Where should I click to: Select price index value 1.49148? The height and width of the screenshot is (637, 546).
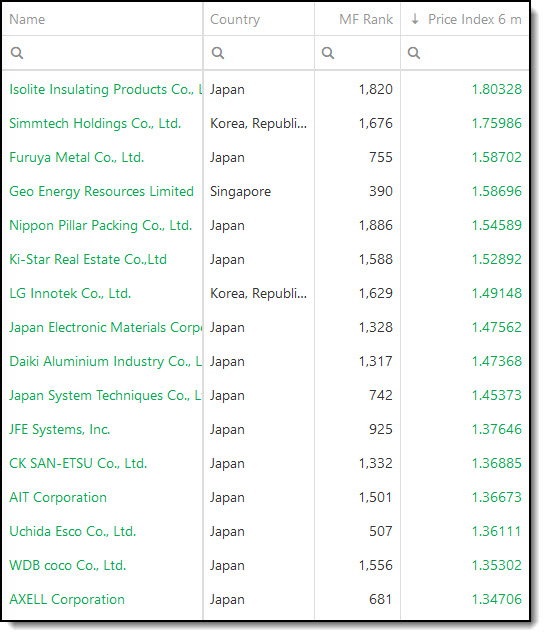(497, 294)
